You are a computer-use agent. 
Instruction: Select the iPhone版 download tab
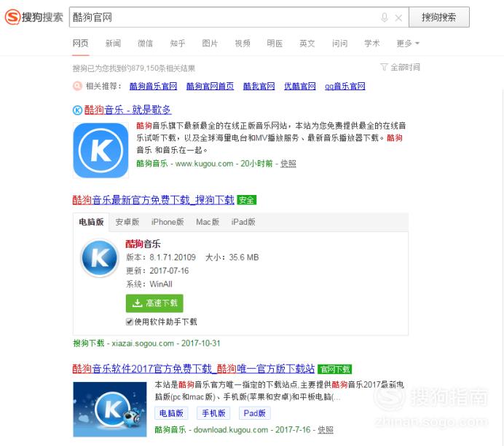tap(168, 222)
